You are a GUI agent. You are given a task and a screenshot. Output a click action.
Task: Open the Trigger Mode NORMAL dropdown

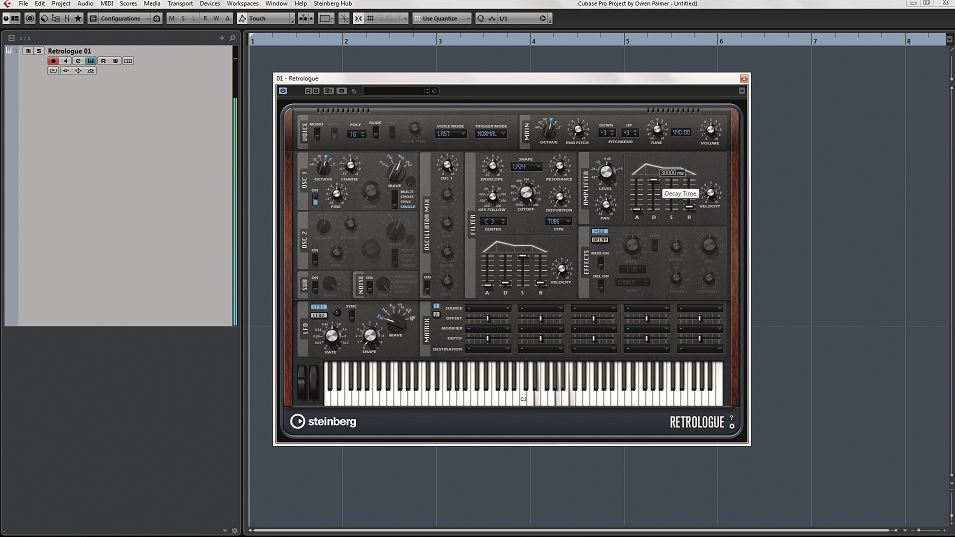pos(491,133)
